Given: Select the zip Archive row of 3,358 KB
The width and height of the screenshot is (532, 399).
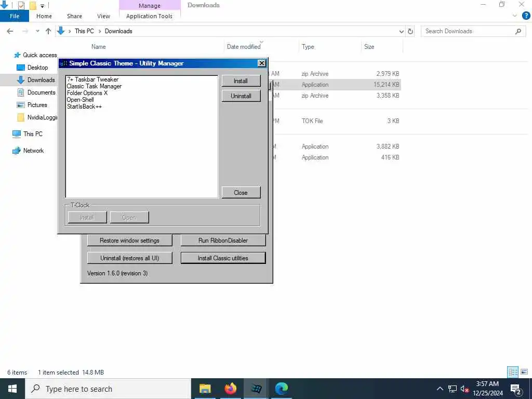Looking at the screenshot, I should [336, 96].
